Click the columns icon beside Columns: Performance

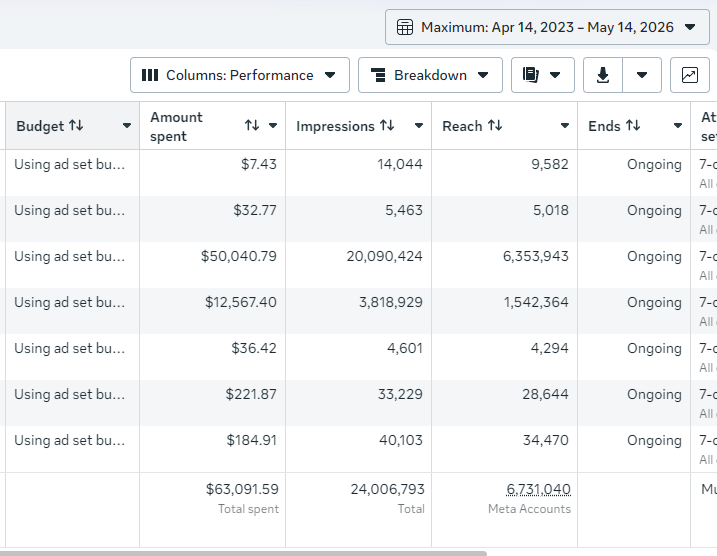[x=150, y=75]
